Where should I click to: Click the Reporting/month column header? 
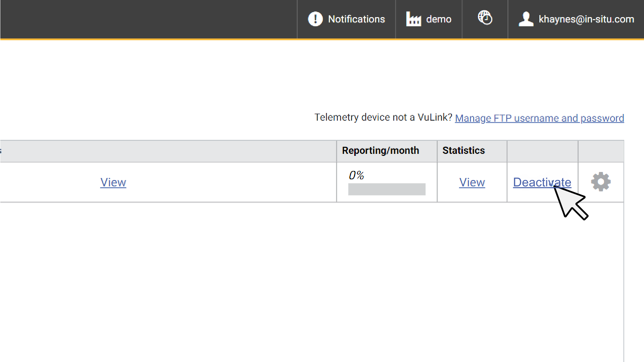380,150
